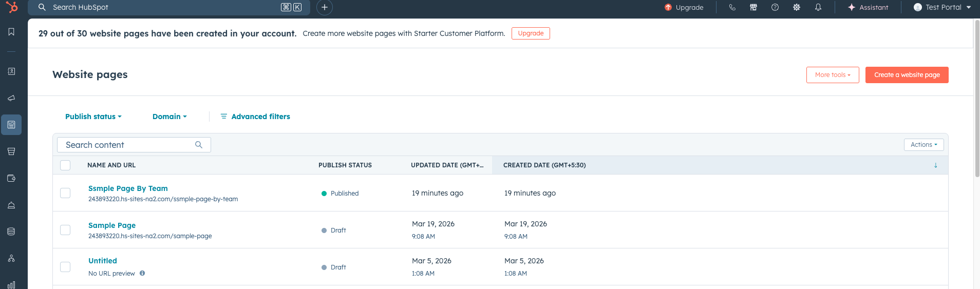The height and width of the screenshot is (289, 980).
Task: Open the Sales sidebar icon
Action: pos(11,151)
